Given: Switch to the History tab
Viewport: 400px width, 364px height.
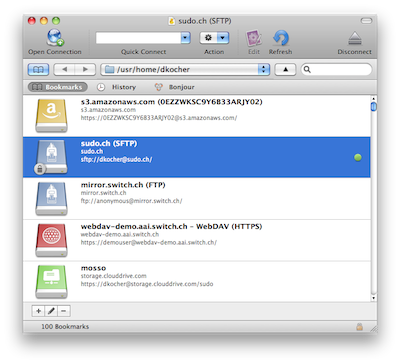Looking at the screenshot, I should pyautogui.click(x=116, y=87).
